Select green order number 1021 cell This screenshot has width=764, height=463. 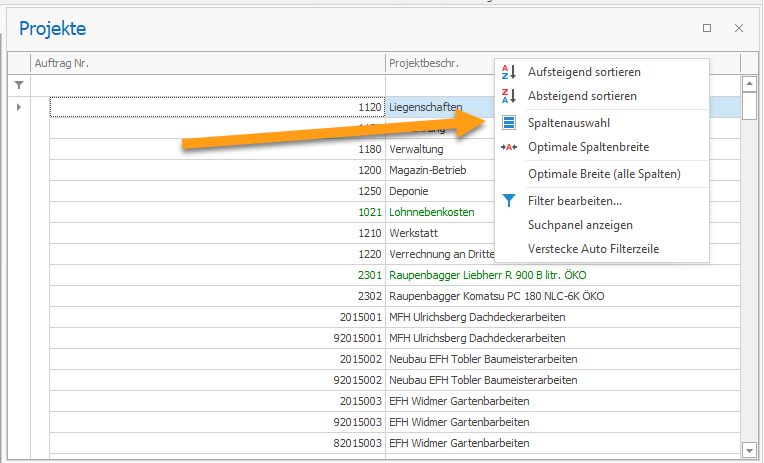tap(217, 212)
